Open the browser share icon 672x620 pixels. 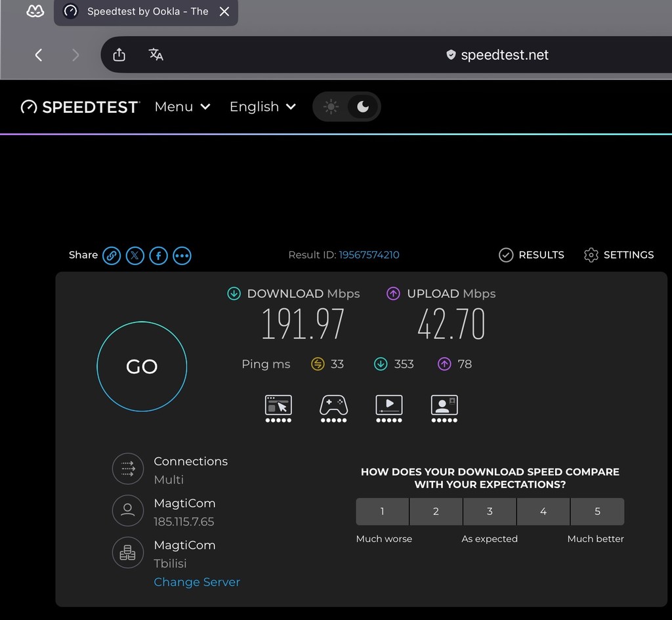pyautogui.click(x=119, y=54)
